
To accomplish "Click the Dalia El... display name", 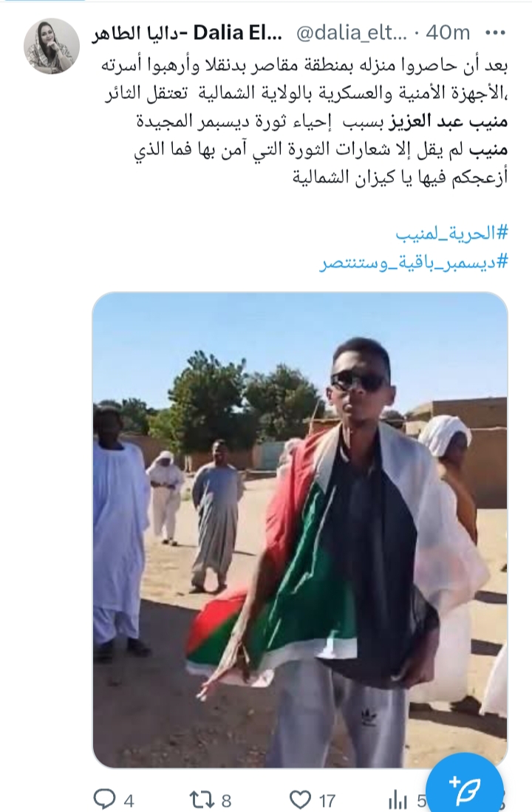I will 238,33.
